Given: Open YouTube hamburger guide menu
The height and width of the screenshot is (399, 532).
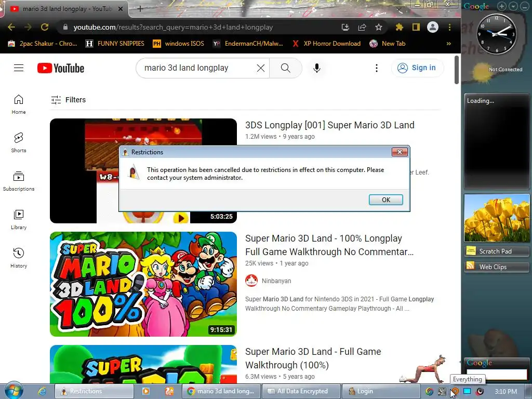Looking at the screenshot, I should point(19,68).
